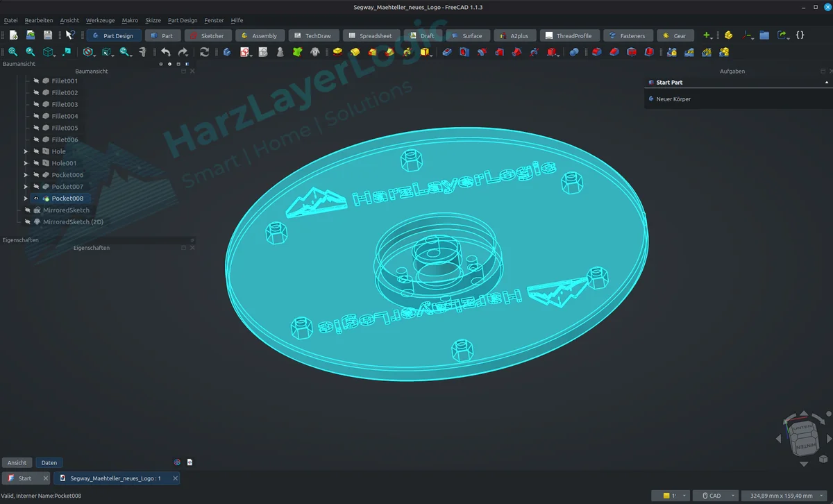Image resolution: width=833 pixels, height=504 pixels.
Task: Expand the Hole tree node
Action: tap(26, 151)
